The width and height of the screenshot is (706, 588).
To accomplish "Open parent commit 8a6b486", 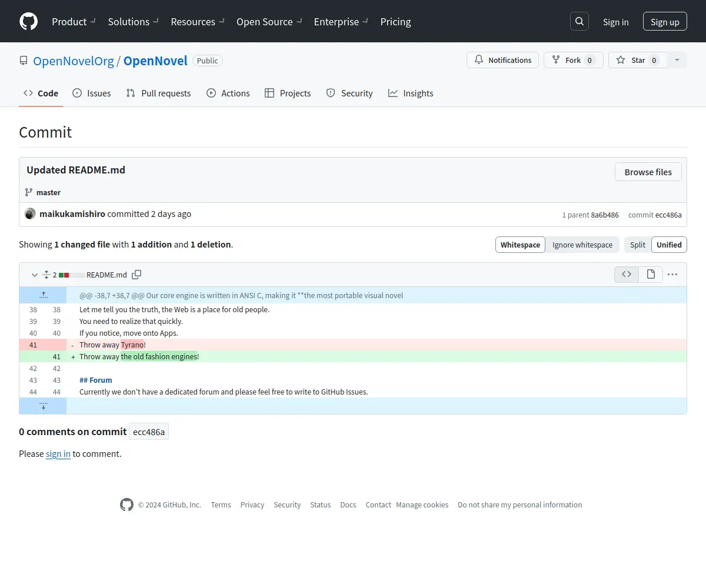I will coord(605,215).
